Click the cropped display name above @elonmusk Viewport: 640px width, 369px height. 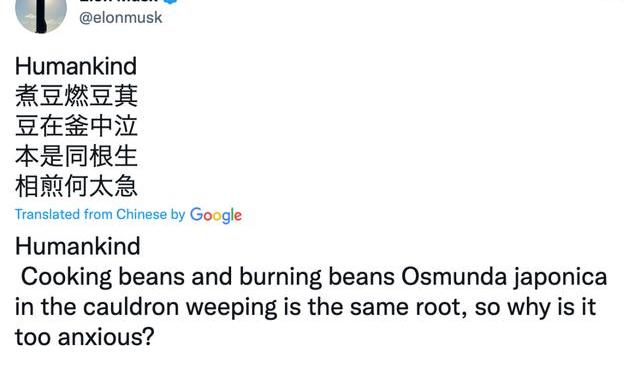[x=118, y=2]
